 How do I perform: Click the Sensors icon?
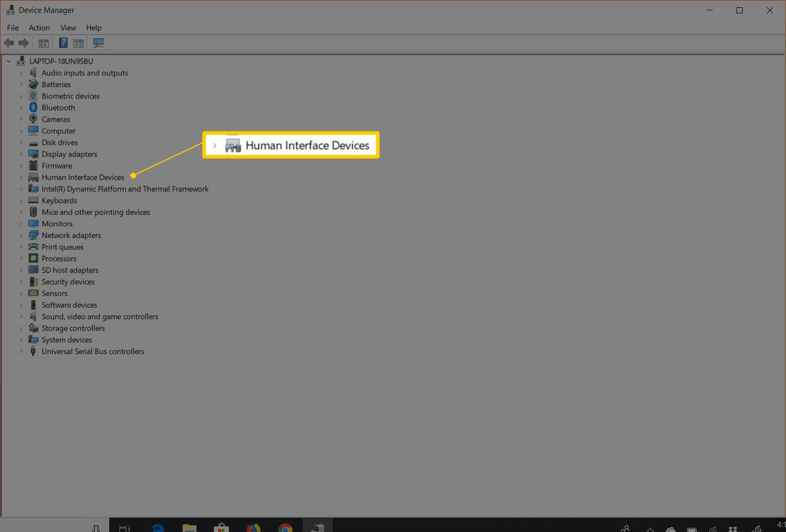click(33, 293)
